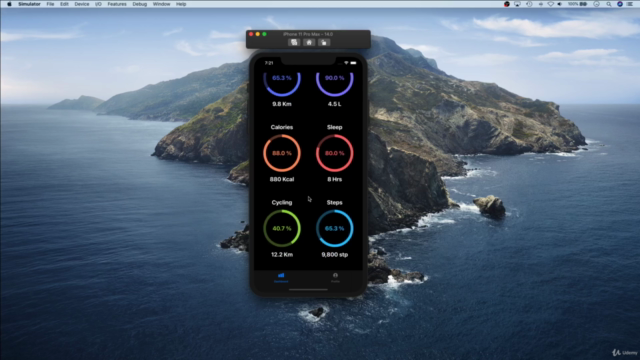Switch to the Profile tab in the phone app
This screenshot has height=360, width=640.
pos(335,278)
